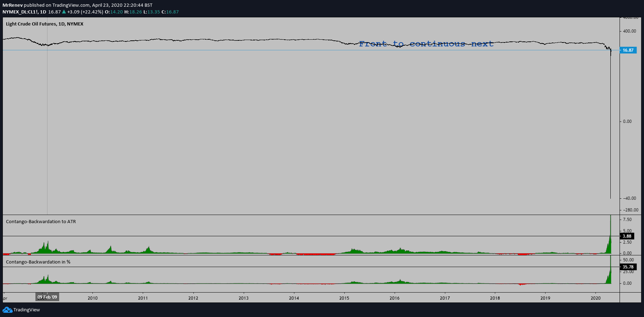
Task: Click the TradingView cloud logo icon
Action: (7, 310)
